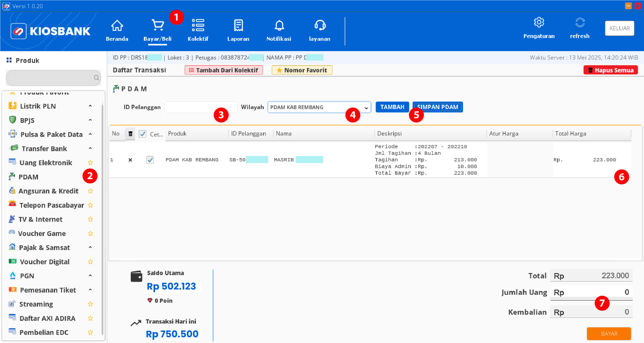This screenshot has width=644, height=343.
Task: Remove row 1 with the X icon
Action: (x=130, y=160)
